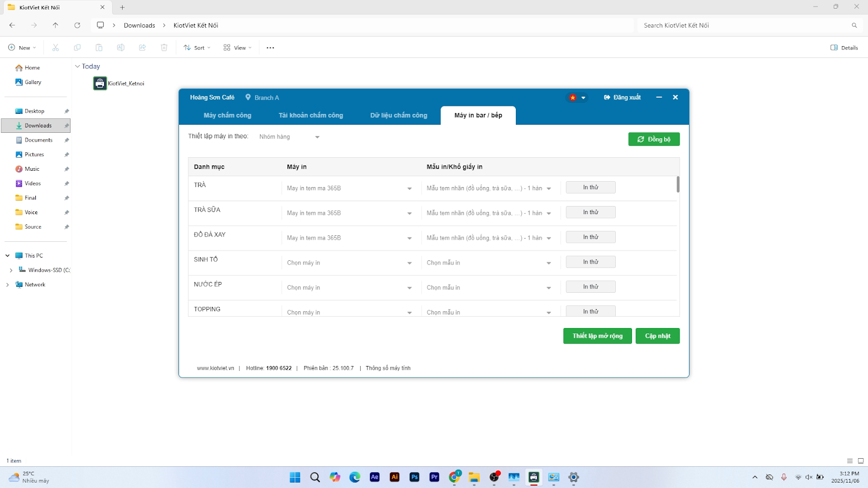
Task: Open After Effects from the taskbar
Action: click(374, 477)
